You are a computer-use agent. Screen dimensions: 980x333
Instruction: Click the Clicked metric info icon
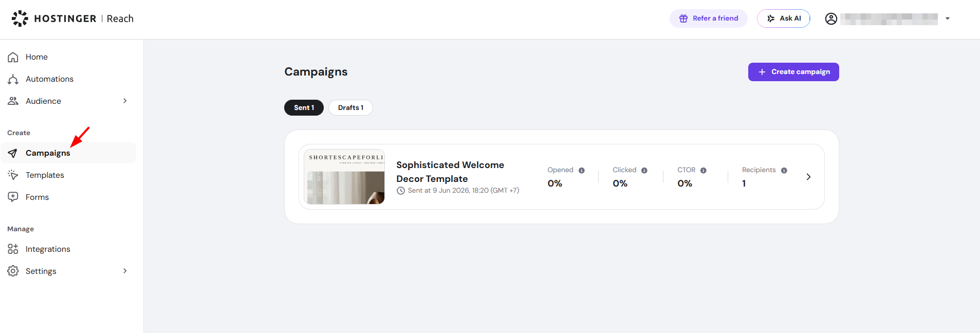[644, 171]
